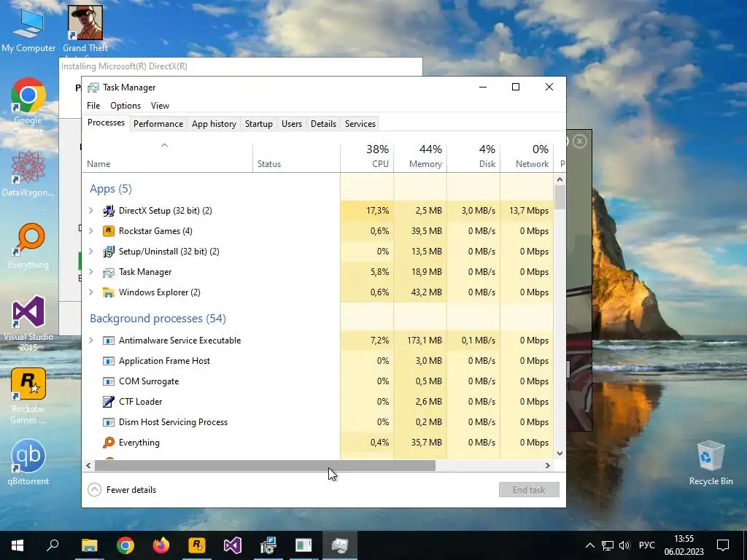The height and width of the screenshot is (560, 747).
Task: Expand the DirectX Setup (32 bit) group
Action: (91, 211)
